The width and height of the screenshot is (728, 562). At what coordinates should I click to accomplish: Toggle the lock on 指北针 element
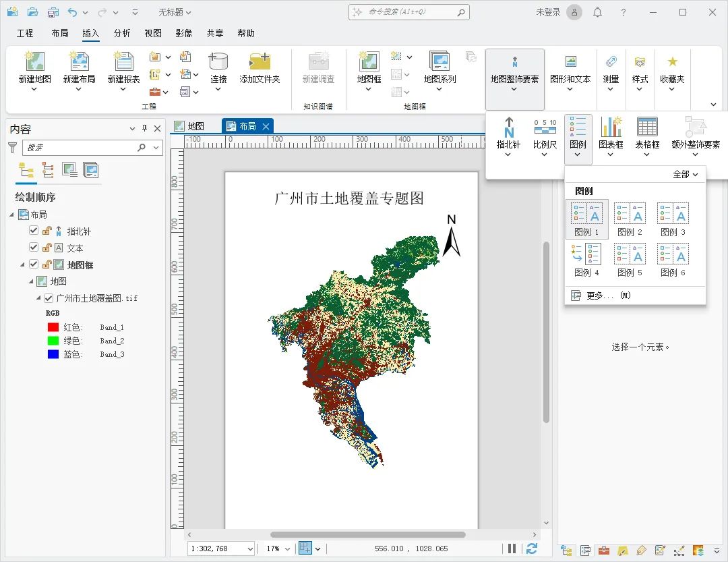tap(47, 231)
